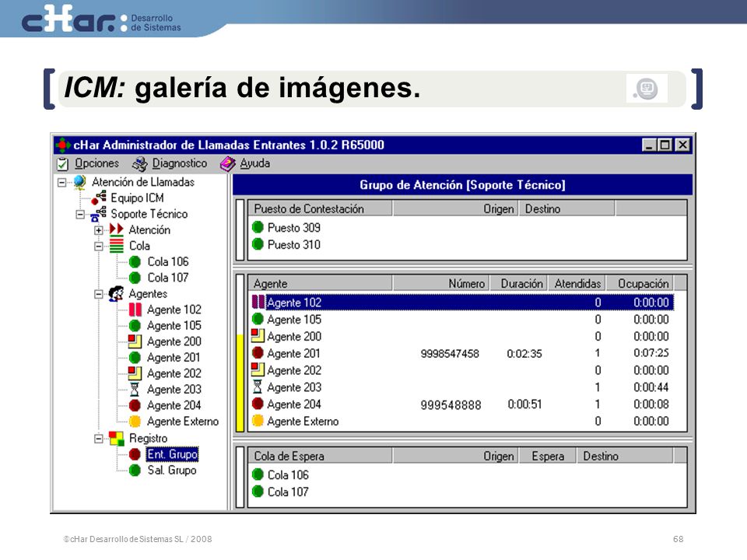
Task: Click the Atendidas column header
Action: [577, 283]
